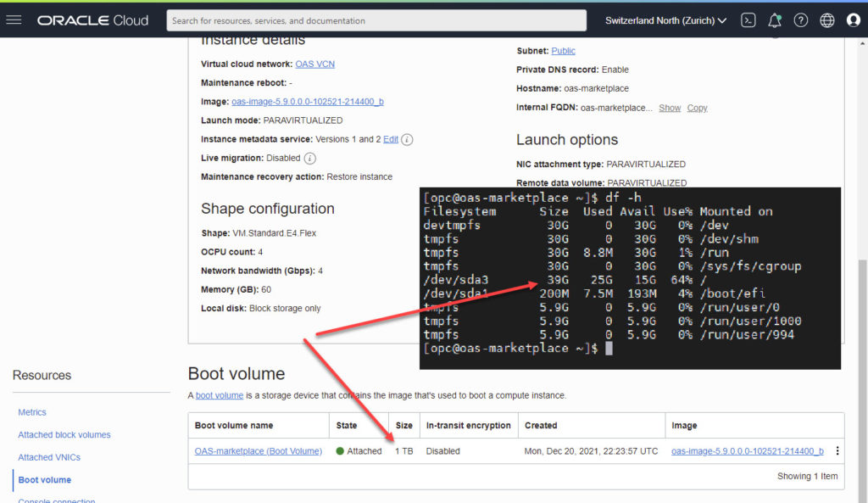Select the VM.Standard.E4.Flex shape value
The image size is (868, 503).
click(274, 233)
